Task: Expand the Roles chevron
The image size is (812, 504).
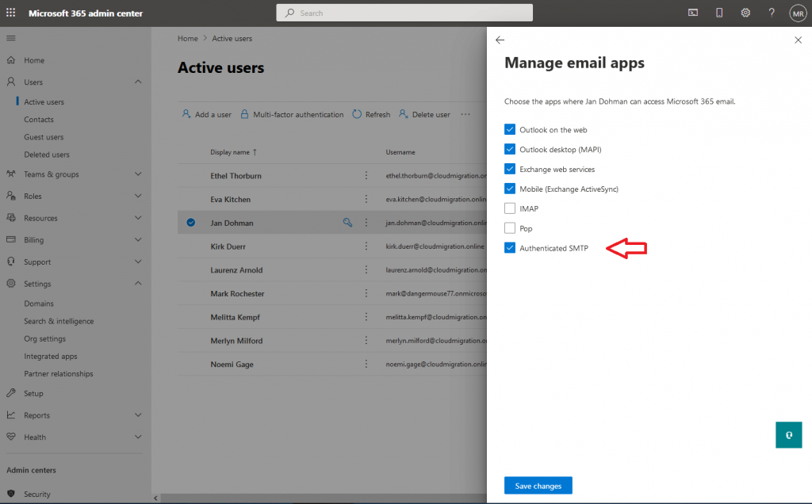Action: pyautogui.click(x=138, y=196)
